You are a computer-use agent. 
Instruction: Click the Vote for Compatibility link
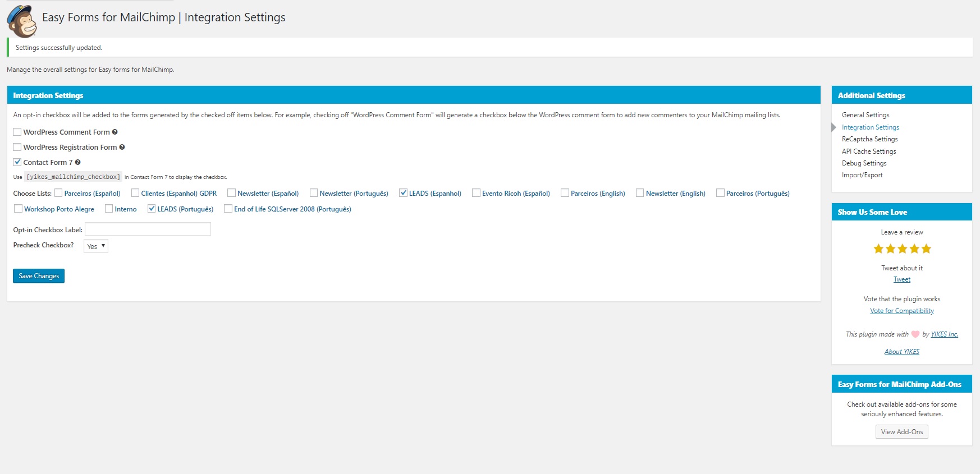[902, 311]
